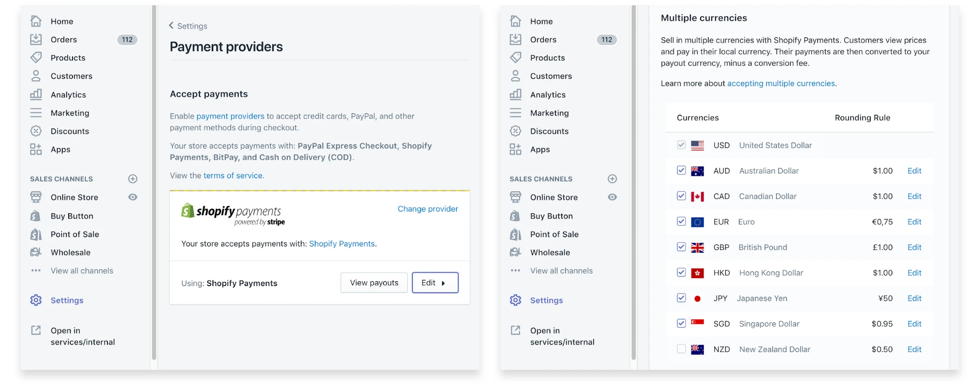View Online Store eye icon, right window
980x391 pixels.
[612, 197]
